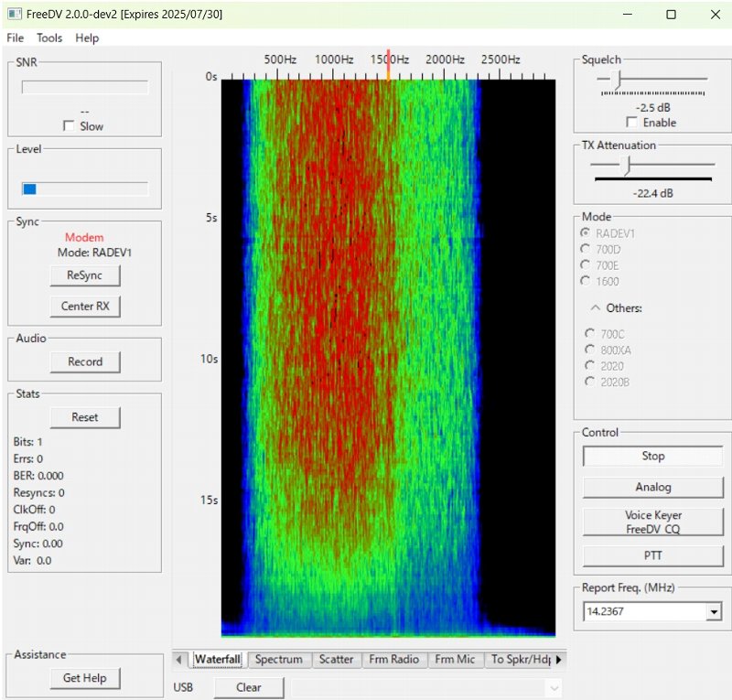
Task: Activate the Voice Keyer FreeDV CQ button
Action: click(x=653, y=522)
